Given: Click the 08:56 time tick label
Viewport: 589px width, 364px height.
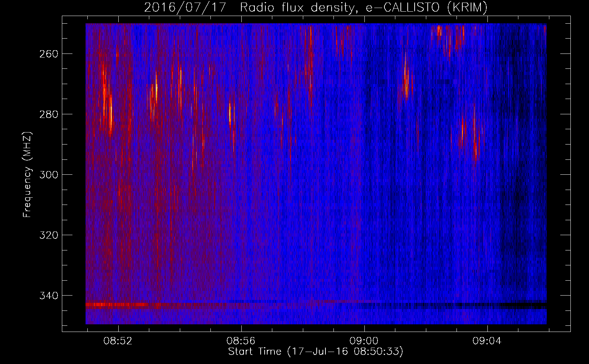Looking at the screenshot, I should [241, 341].
